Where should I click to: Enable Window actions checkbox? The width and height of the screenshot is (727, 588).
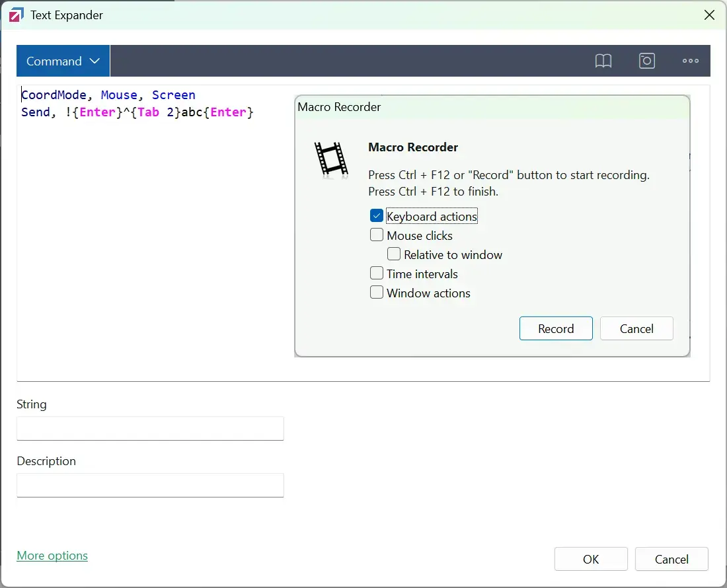click(x=377, y=293)
